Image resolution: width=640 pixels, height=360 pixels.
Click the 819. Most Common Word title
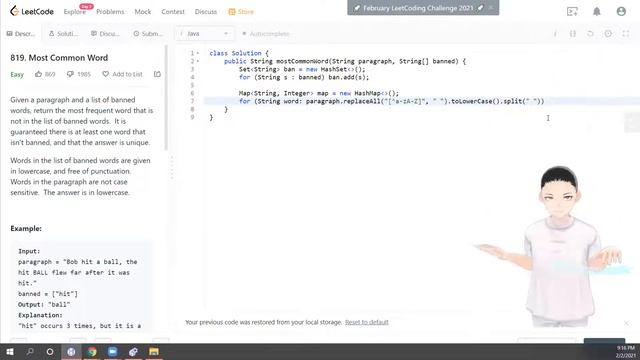[x=59, y=58]
